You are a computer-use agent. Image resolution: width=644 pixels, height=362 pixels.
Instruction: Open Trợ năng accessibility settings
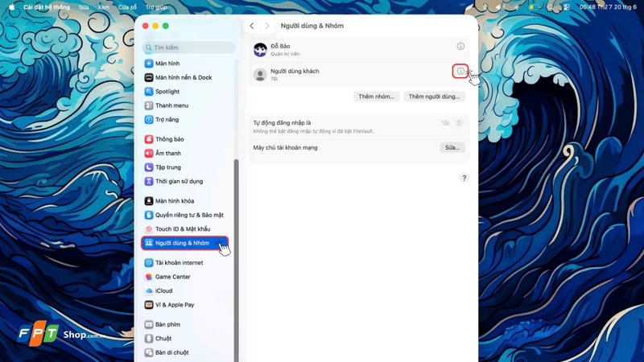[x=162, y=119]
